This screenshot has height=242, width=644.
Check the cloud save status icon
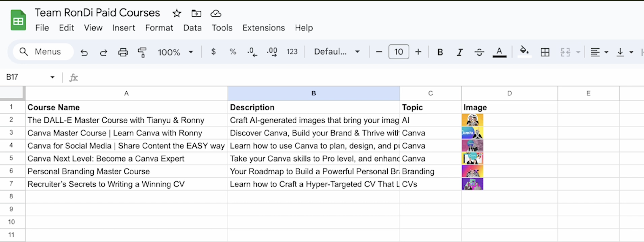[216, 13]
